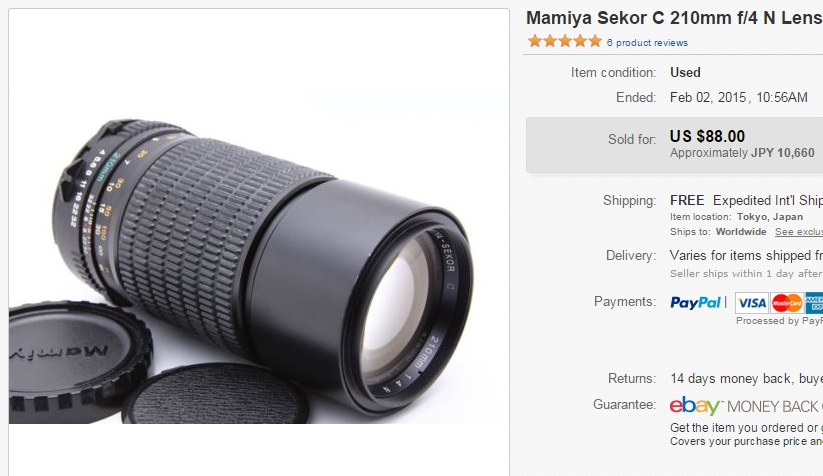This screenshot has height=476, width=823.
Task: Click the Get the item you ordered text
Action: pos(746,428)
